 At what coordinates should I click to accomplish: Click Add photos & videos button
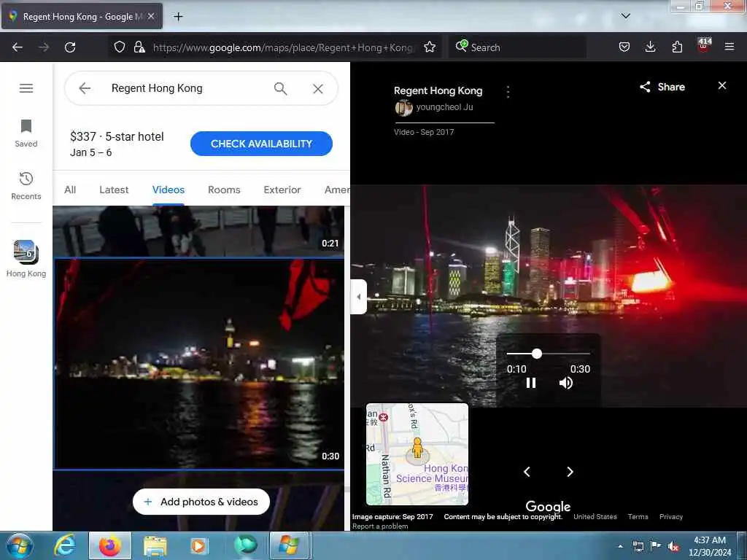click(x=201, y=502)
